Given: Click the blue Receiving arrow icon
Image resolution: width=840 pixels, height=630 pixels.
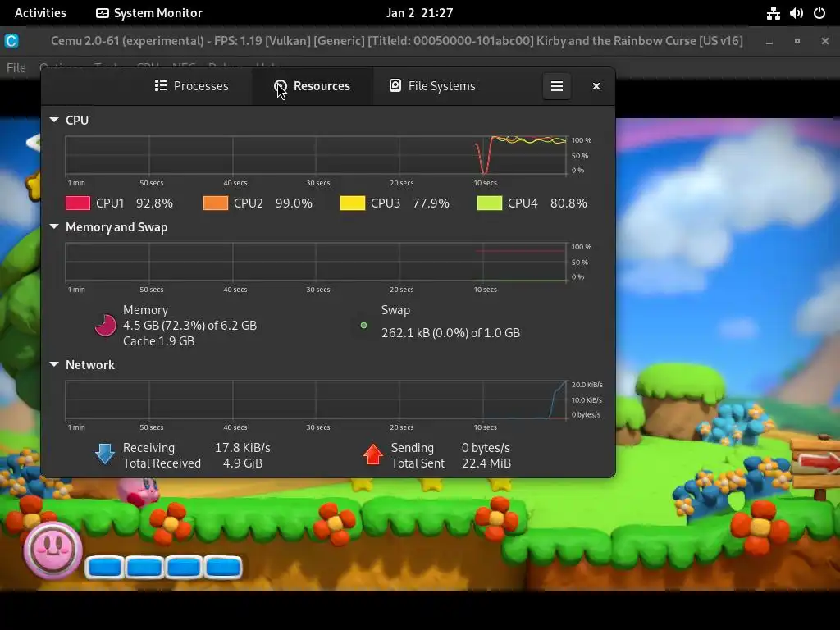Looking at the screenshot, I should coord(105,454).
